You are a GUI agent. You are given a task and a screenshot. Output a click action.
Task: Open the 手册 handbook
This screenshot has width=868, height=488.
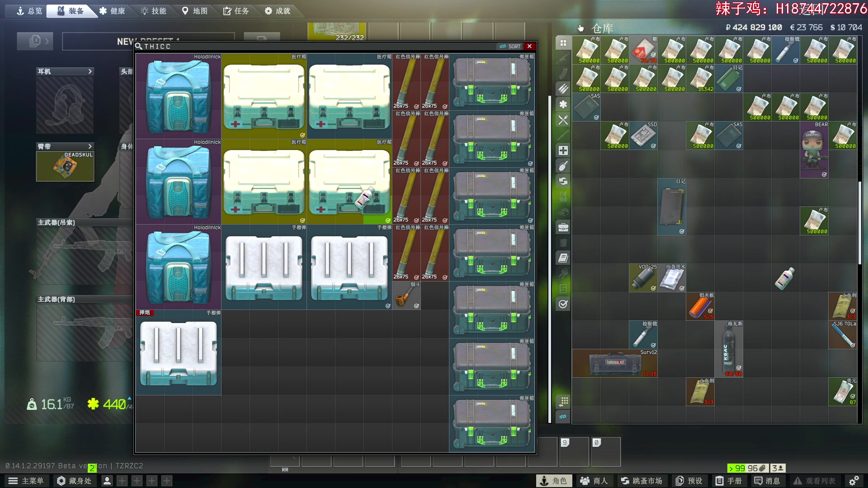[729, 481]
